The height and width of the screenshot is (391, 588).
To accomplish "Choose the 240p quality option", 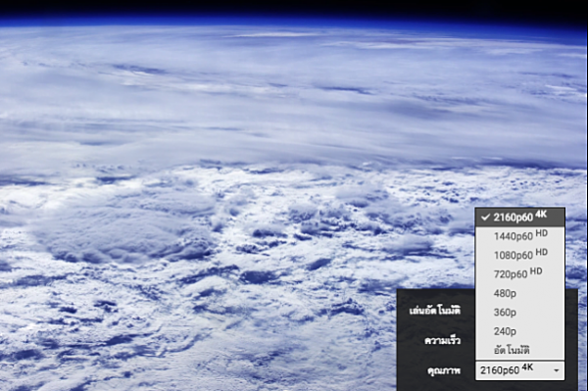I will [x=519, y=331].
